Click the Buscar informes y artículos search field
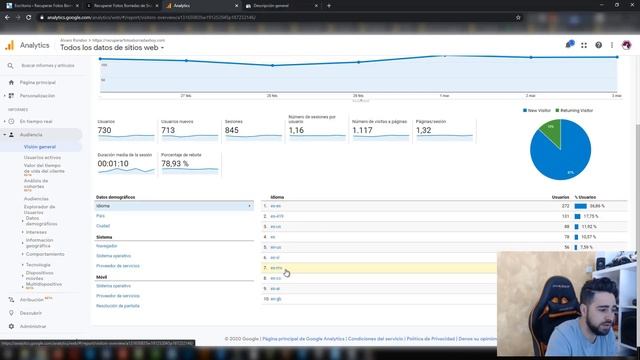 [x=48, y=66]
